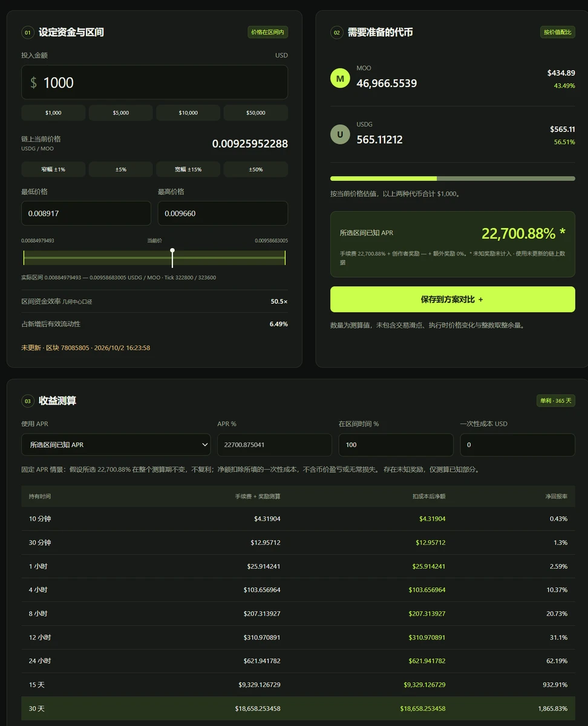Click the MOO token icon
The image size is (588, 726).
(x=340, y=79)
